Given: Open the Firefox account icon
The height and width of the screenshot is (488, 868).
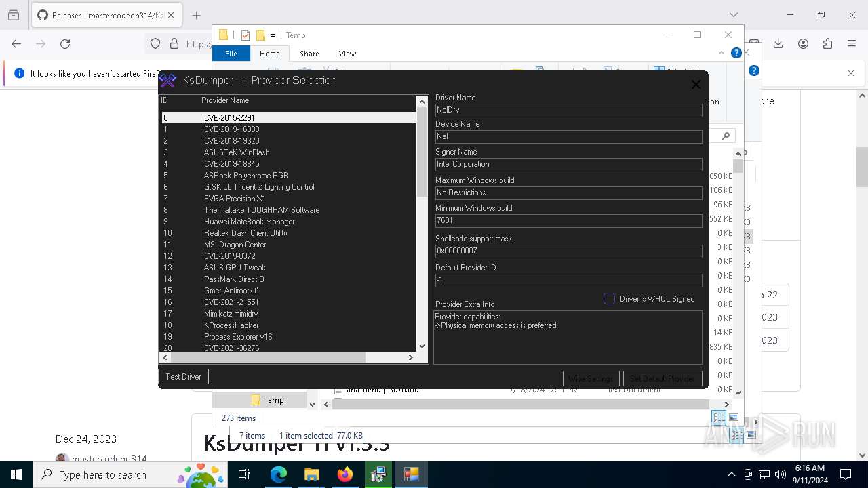Looking at the screenshot, I should (803, 43).
